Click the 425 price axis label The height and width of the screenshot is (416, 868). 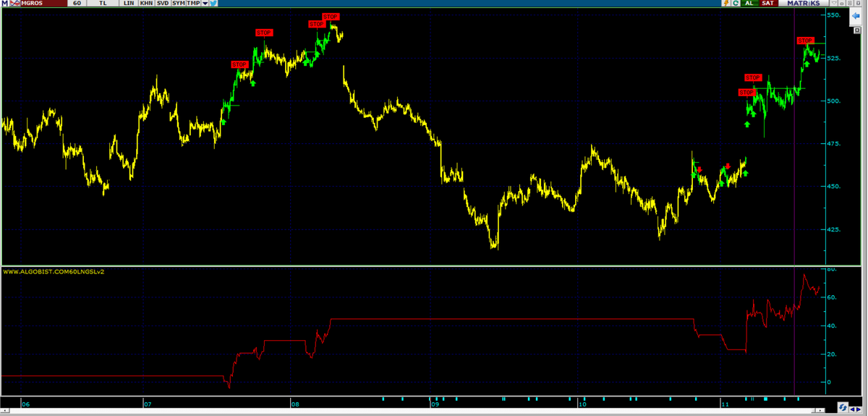point(833,229)
